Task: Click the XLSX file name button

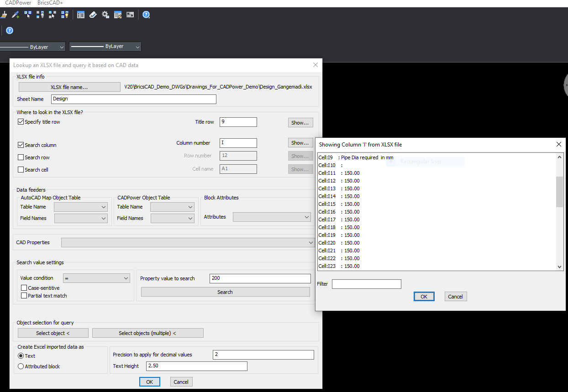Action: click(69, 87)
